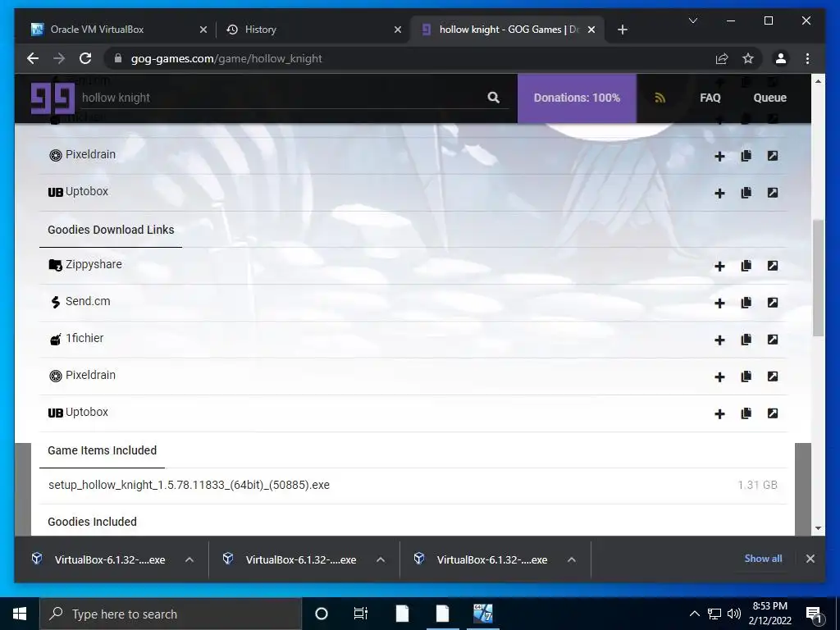Switch to Oracle VM VirtualBox tab
The height and width of the screenshot is (630, 840).
[x=116, y=30]
